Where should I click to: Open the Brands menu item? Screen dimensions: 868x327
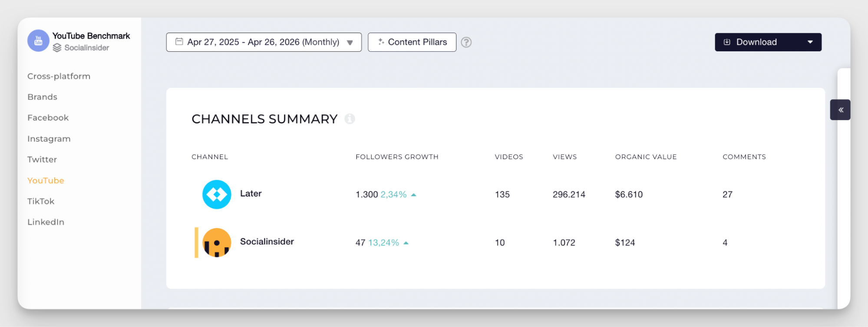(42, 97)
